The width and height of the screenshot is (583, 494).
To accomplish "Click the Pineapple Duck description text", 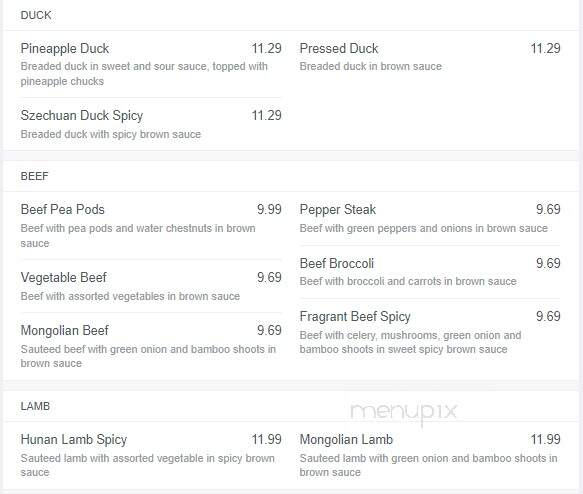I will pos(144,74).
